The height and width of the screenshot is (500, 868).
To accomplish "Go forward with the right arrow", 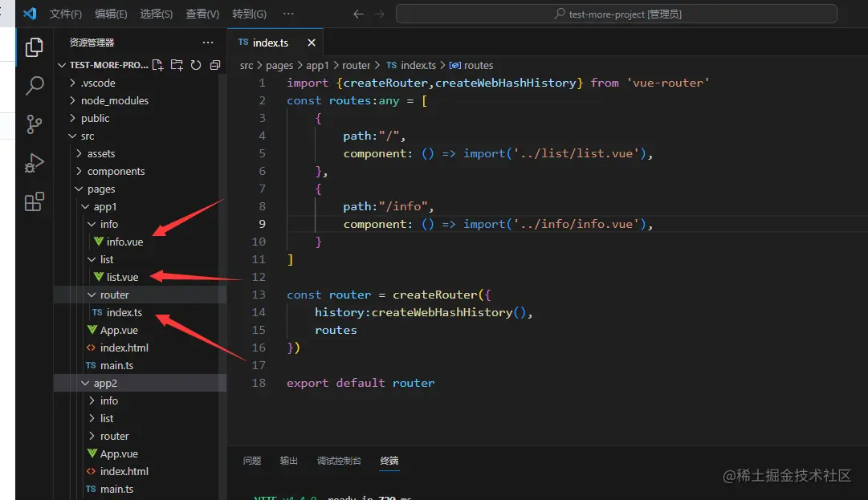I will point(379,14).
